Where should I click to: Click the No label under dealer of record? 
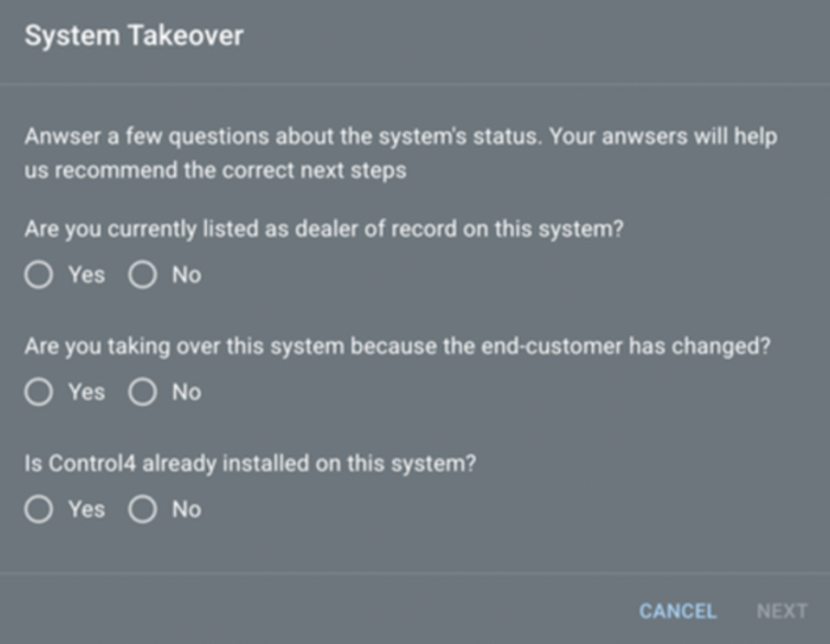coord(187,275)
